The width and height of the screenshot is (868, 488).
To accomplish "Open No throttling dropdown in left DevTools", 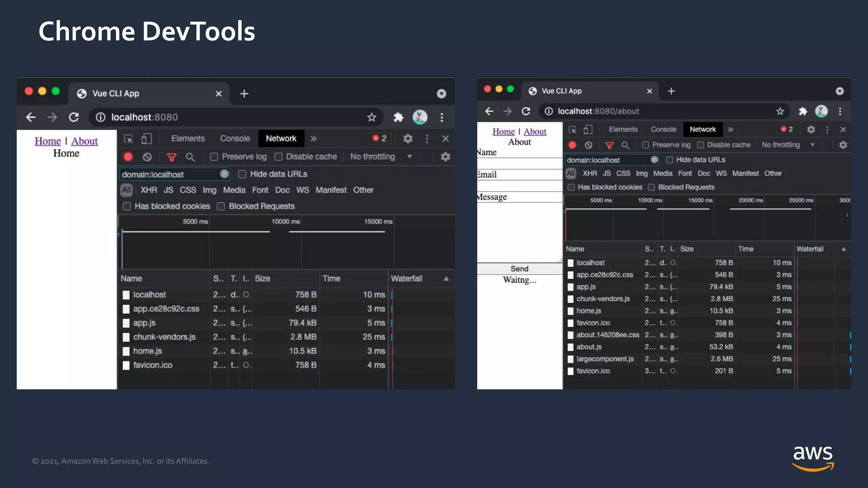I will [381, 157].
